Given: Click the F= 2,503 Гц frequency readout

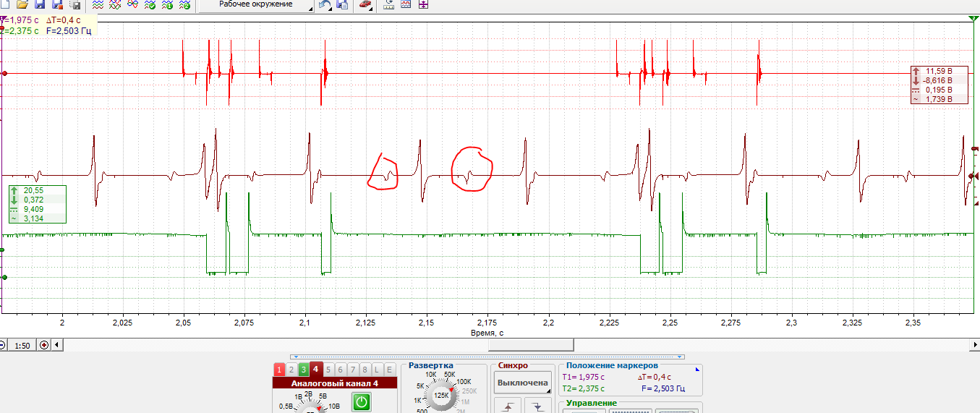Looking at the screenshot, I should pyautogui.click(x=663, y=388).
